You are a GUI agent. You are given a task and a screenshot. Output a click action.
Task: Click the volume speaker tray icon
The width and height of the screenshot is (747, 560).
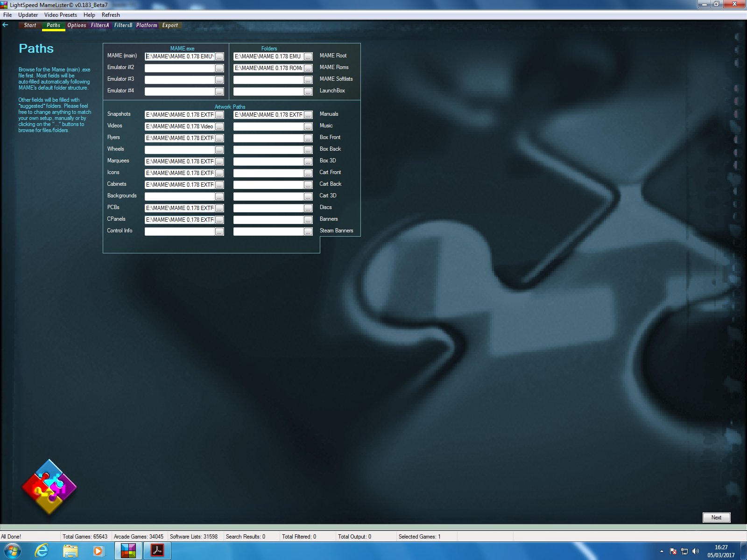point(696,551)
